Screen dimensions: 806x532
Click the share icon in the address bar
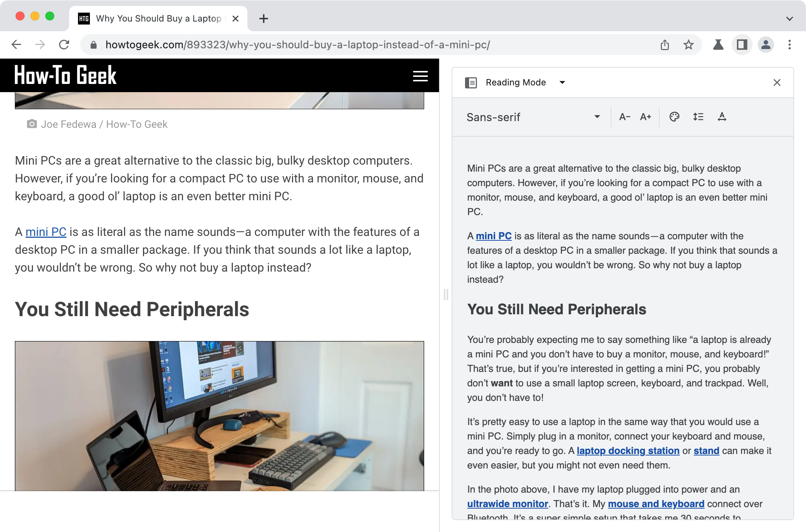(x=665, y=45)
